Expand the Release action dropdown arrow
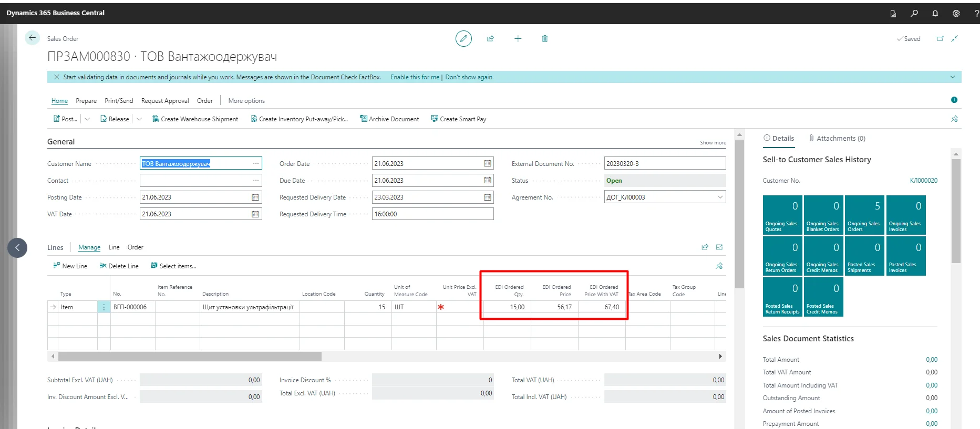This screenshot has height=429, width=980. click(x=139, y=119)
